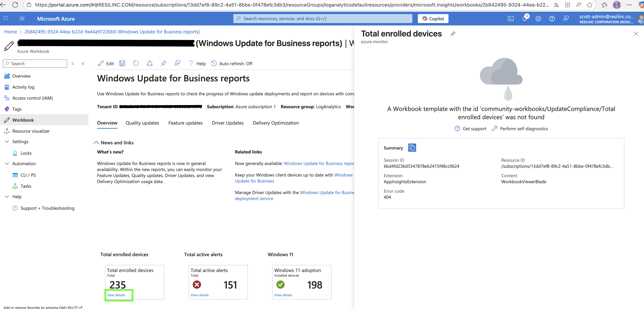The height and width of the screenshot is (309, 644).
Task: Pin the workbook using toolbar pin icon
Action: 163,63
